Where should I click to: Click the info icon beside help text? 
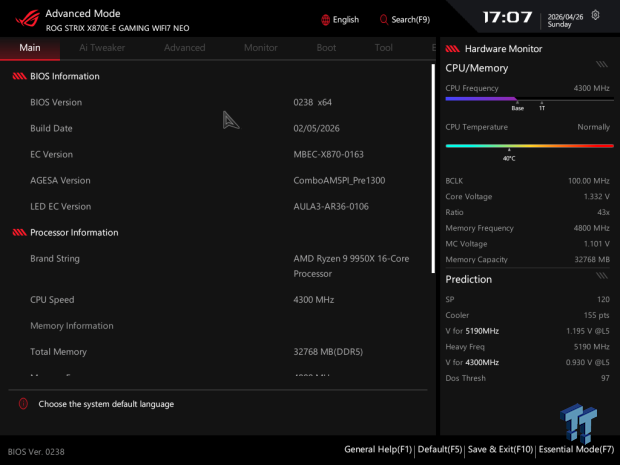click(x=23, y=404)
